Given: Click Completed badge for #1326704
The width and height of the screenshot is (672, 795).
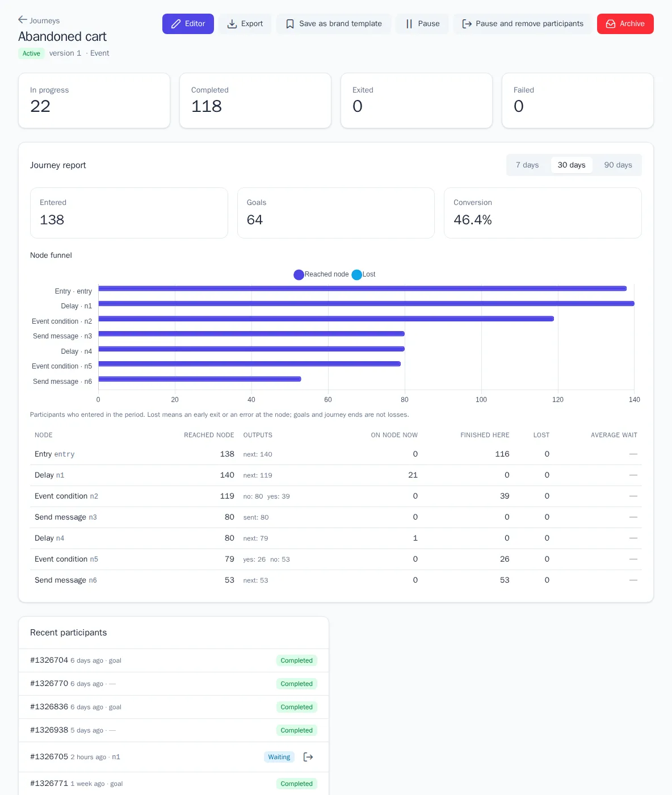Looking at the screenshot, I should coord(297,660).
